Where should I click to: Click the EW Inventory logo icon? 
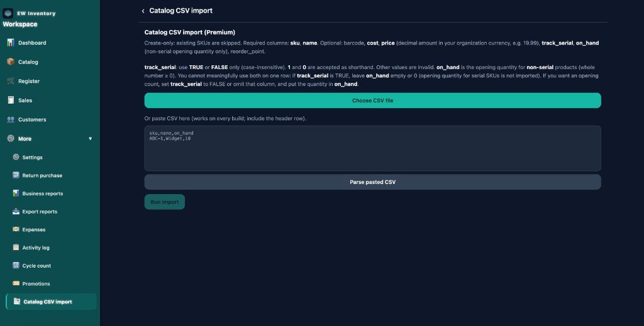[8, 13]
